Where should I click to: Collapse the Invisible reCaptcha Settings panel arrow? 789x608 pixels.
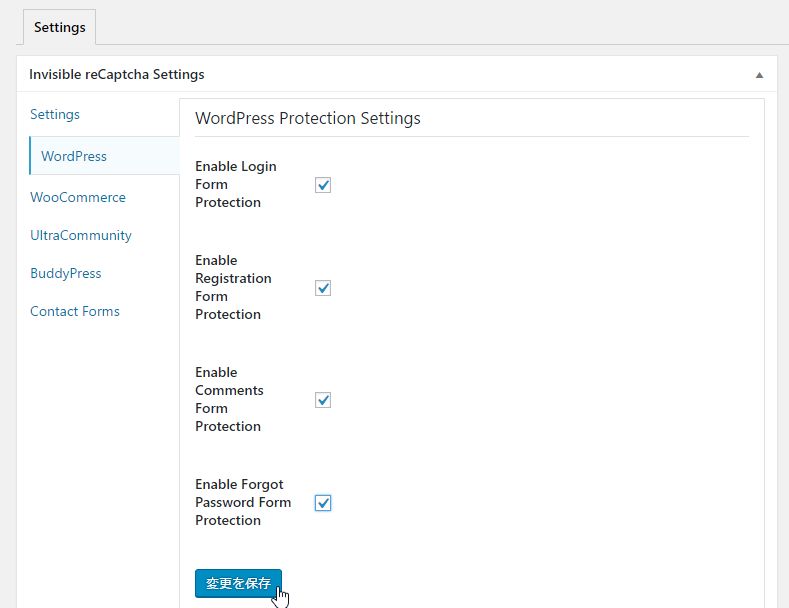point(759,75)
